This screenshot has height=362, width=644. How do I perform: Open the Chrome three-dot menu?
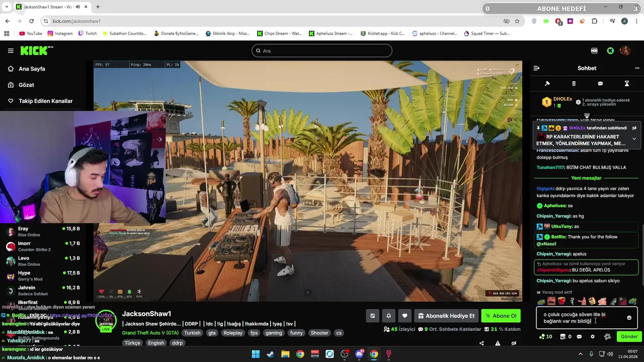click(x=637, y=21)
